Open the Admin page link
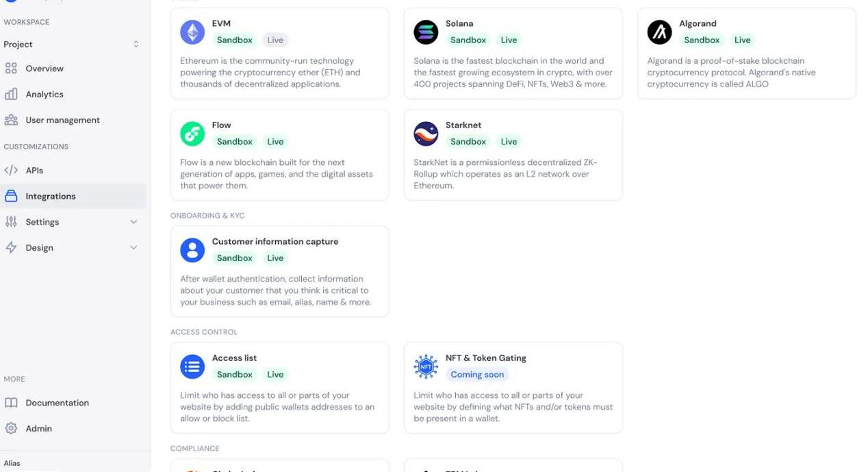This screenshot has width=868, height=472. pos(38,429)
